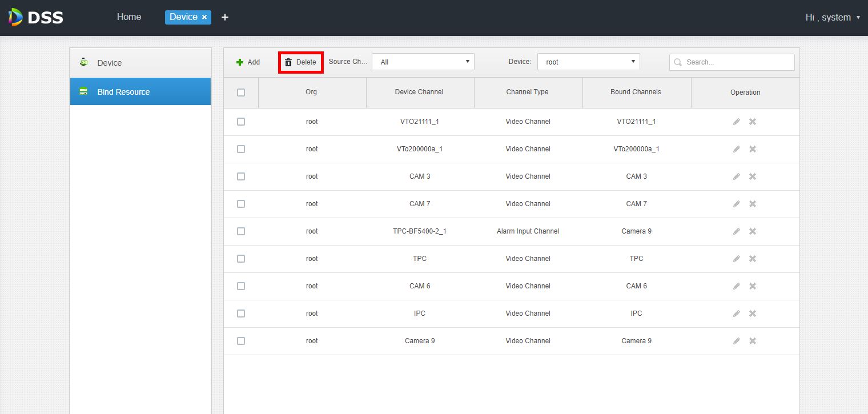The width and height of the screenshot is (868, 414).
Task: Edit the Camera 9 video channel binding
Action: pos(737,341)
